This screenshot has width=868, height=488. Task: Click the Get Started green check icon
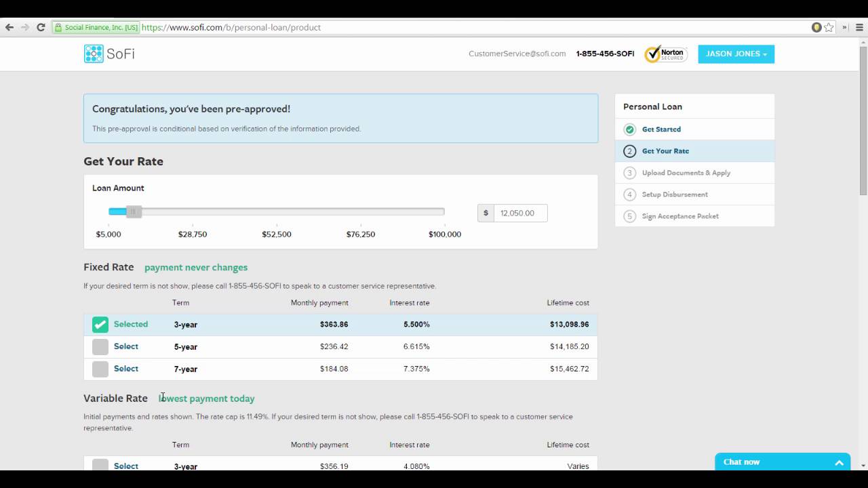point(630,129)
